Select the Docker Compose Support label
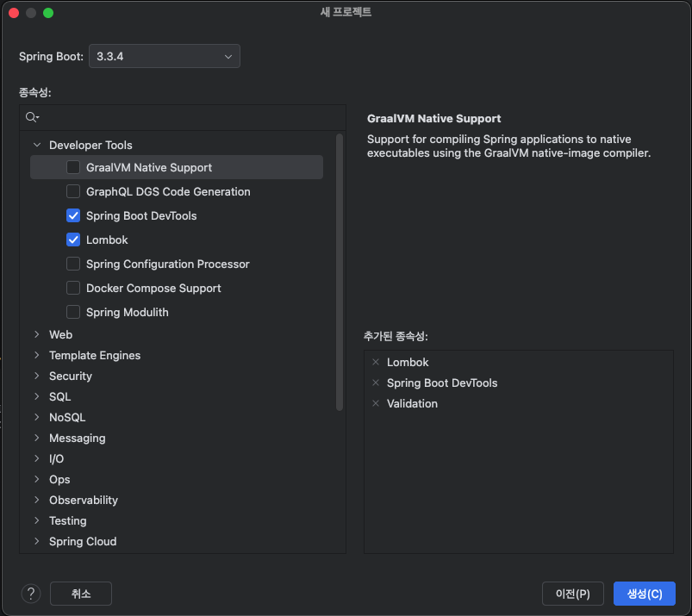This screenshot has height=616, width=692. pos(153,288)
